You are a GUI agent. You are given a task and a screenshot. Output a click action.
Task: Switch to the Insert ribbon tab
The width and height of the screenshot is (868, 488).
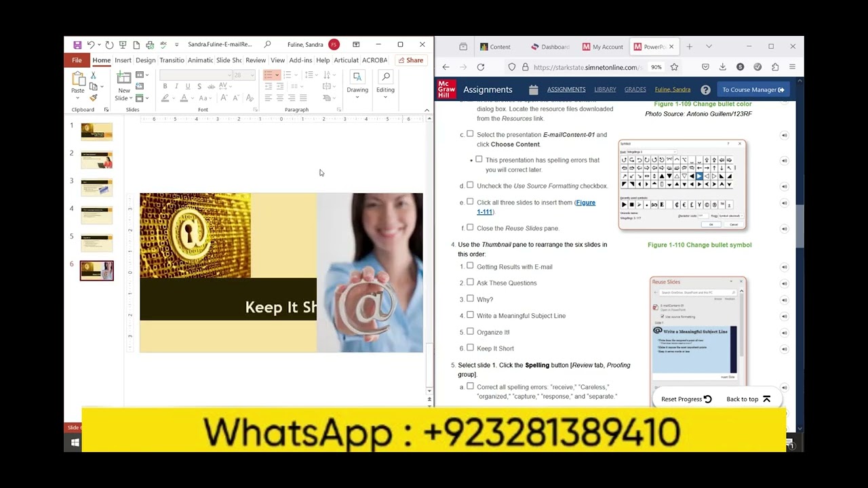coord(123,60)
